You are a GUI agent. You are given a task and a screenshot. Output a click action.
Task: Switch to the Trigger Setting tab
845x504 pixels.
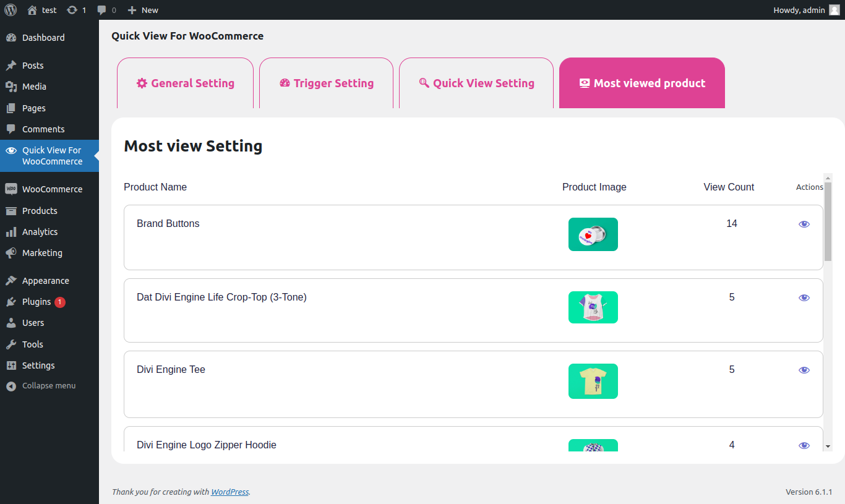click(327, 83)
